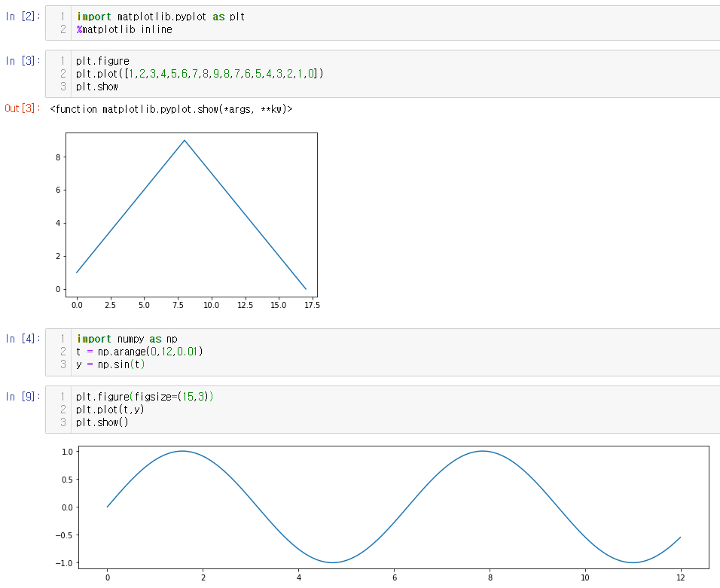This screenshot has width=720, height=588.
Task: Click the In [2] cell prompt
Action: point(23,17)
